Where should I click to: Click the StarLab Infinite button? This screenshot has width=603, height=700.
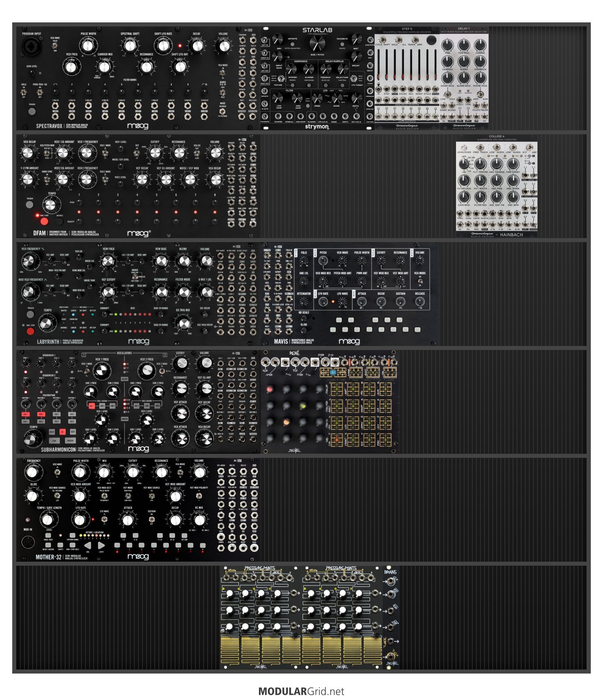293,44
